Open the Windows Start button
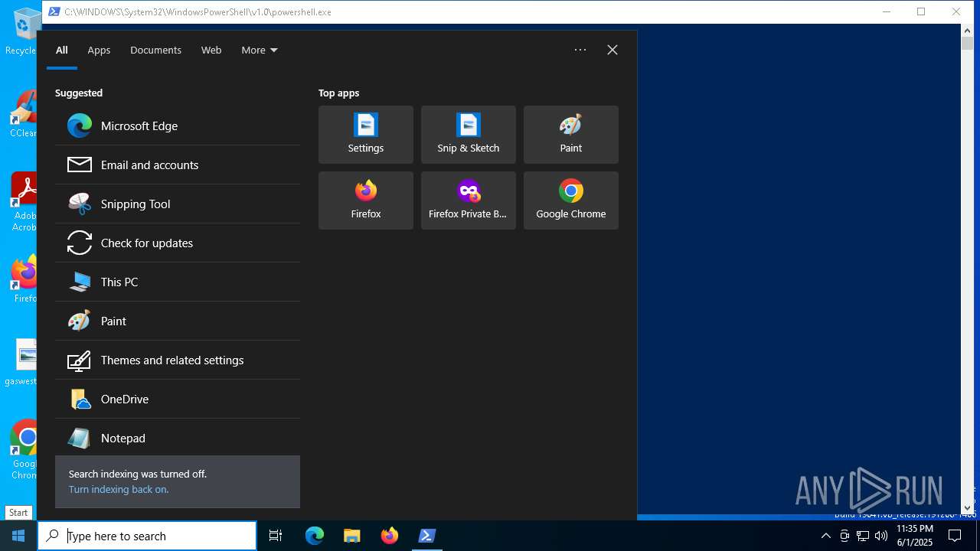Image resolution: width=980 pixels, height=551 pixels. click(18, 536)
